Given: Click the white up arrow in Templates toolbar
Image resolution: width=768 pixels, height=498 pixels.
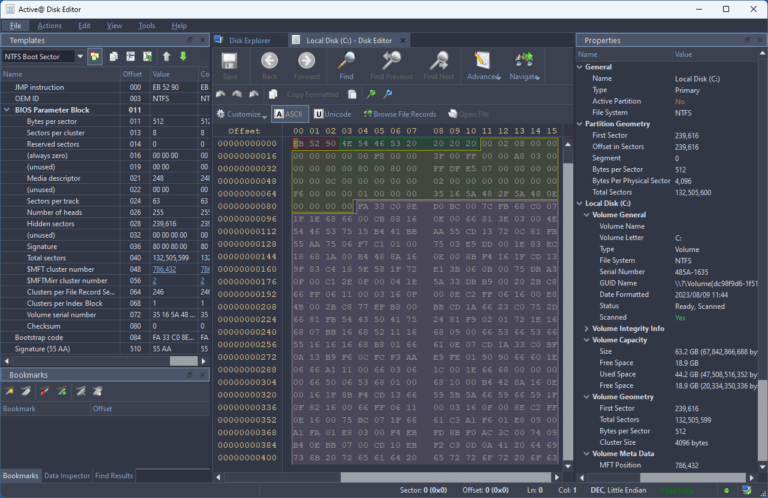Looking at the screenshot, I should (167, 57).
